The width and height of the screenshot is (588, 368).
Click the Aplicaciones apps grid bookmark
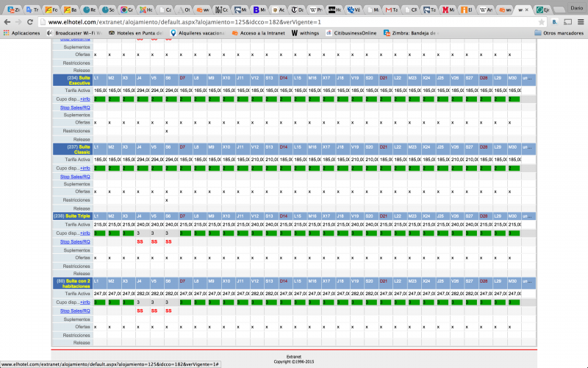(x=21, y=33)
